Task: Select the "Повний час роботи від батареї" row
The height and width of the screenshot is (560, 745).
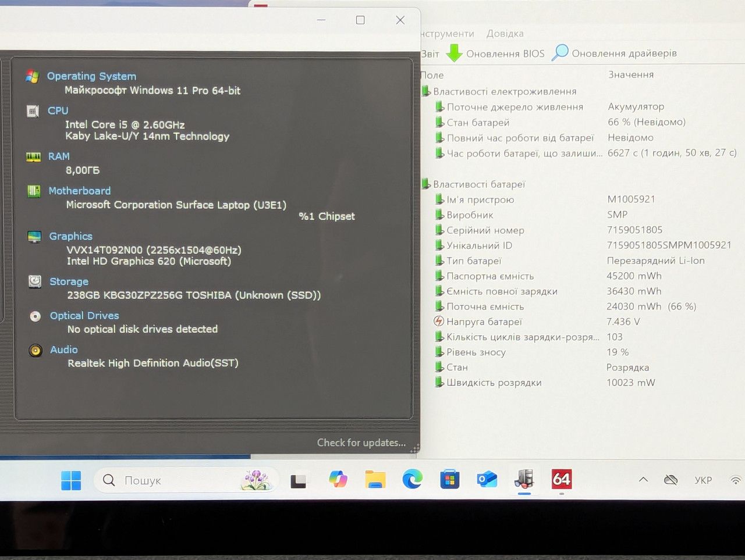Action: (x=582, y=138)
